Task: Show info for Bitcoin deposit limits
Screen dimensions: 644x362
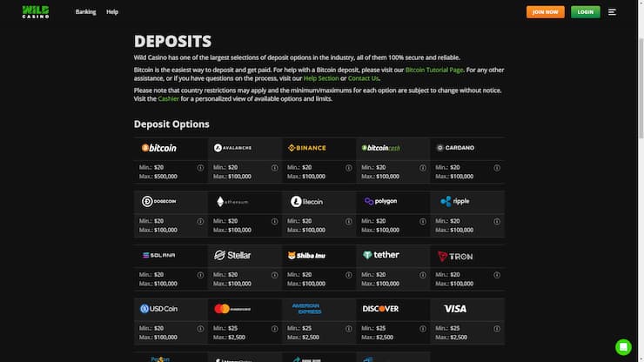Action: 200,168
